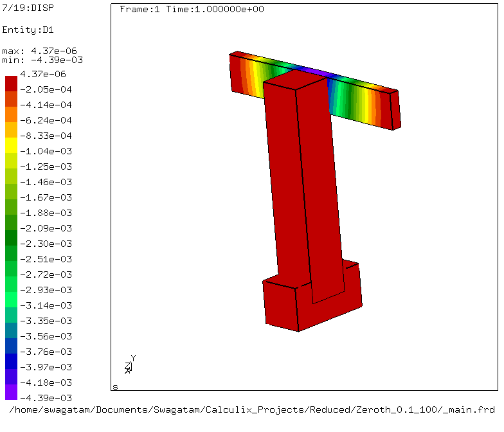Click the legend value -1.25e-03
The image size is (504, 432).
point(46,166)
